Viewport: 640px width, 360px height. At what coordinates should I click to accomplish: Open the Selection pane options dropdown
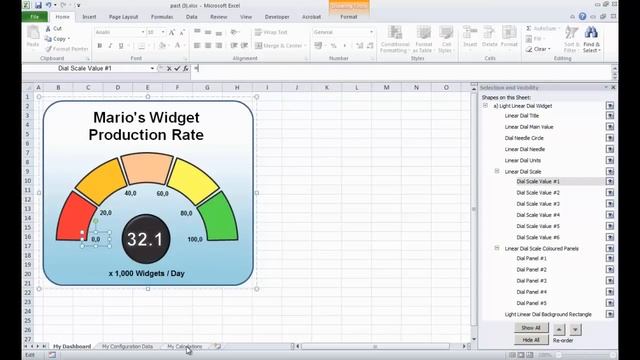click(x=606, y=88)
